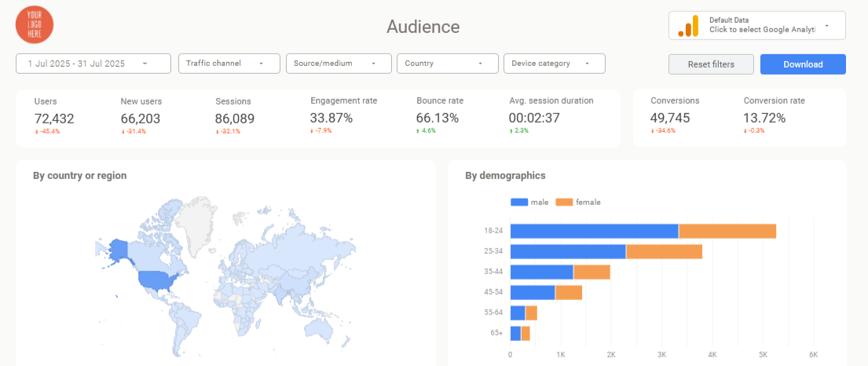Click the New users change indicator -31.4%
The image size is (868, 366).
pyautogui.click(x=134, y=131)
